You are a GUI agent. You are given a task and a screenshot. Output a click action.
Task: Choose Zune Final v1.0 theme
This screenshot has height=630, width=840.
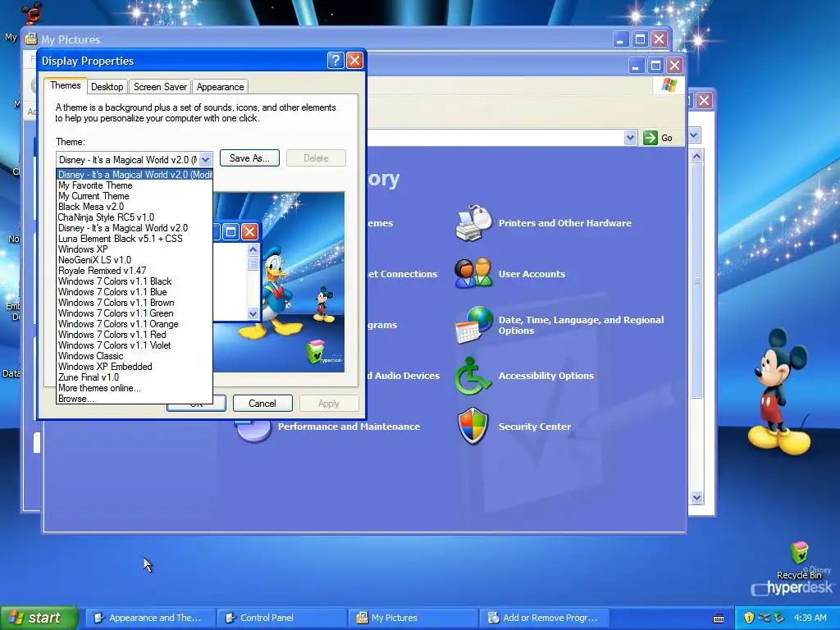tap(135, 377)
